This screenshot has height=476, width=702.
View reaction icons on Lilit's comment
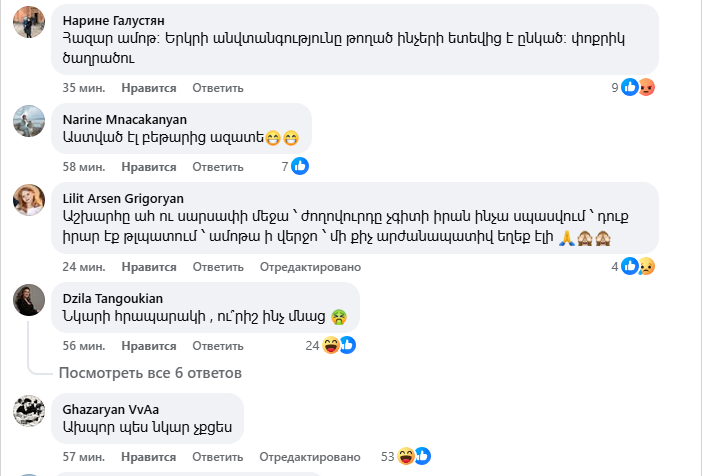637,266
